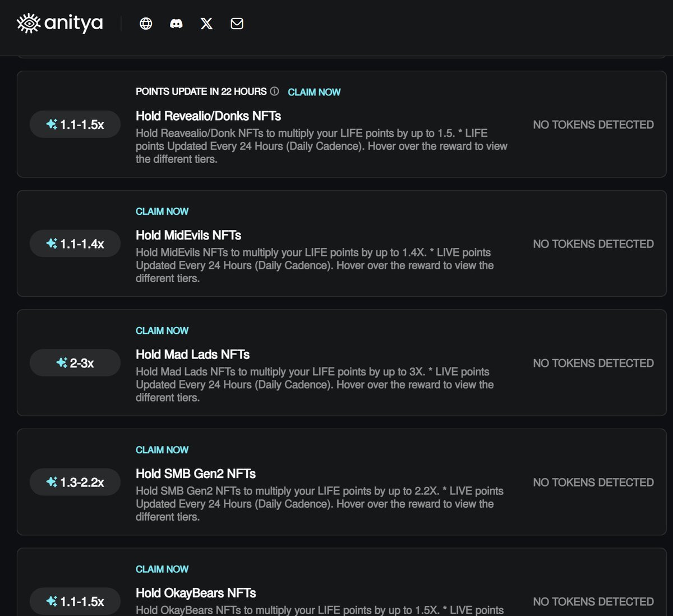
Task: Click Claim Now for SMB Gen2 NFTs
Action: [162, 450]
